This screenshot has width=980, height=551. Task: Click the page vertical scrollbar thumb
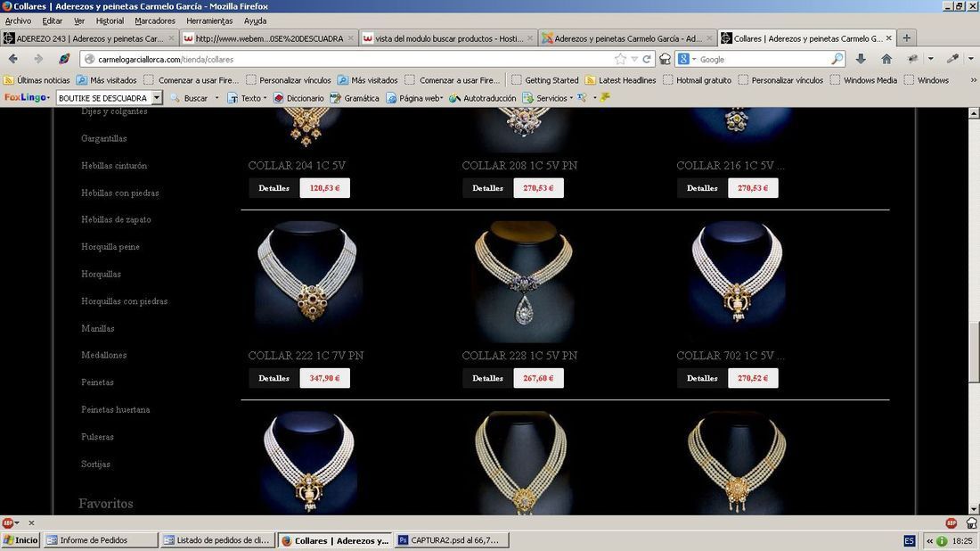(x=973, y=353)
